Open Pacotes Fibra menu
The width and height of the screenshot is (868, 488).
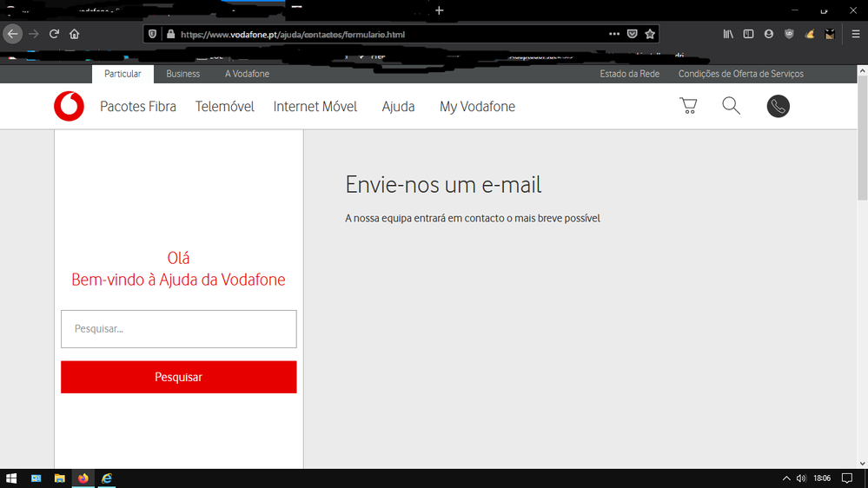pos(137,107)
